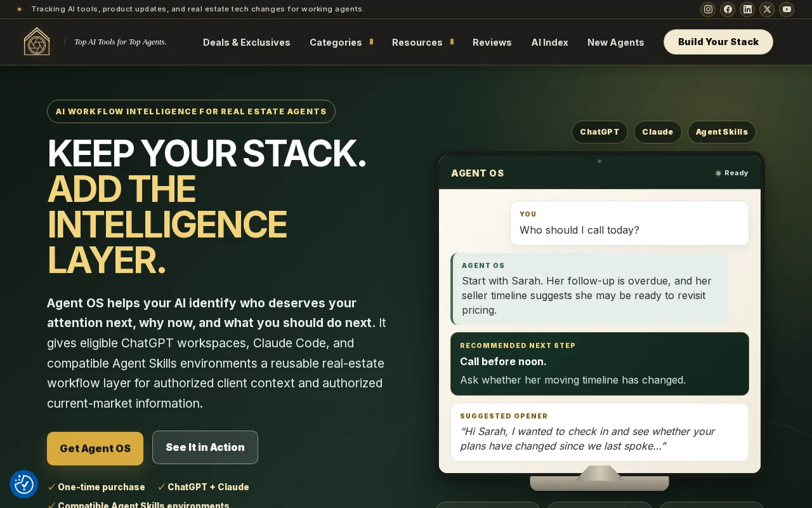The width and height of the screenshot is (812, 508).
Task: Open the Instagram social icon
Action: click(708, 9)
